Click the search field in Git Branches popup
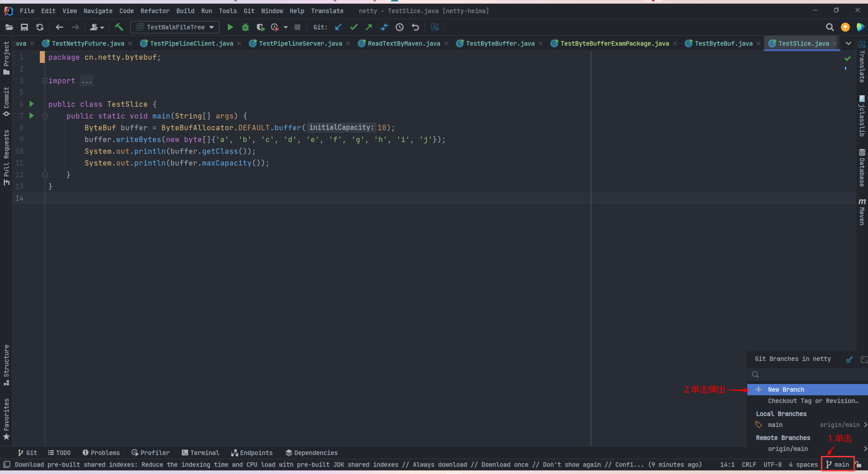The width and height of the screenshot is (868, 474). click(807, 374)
